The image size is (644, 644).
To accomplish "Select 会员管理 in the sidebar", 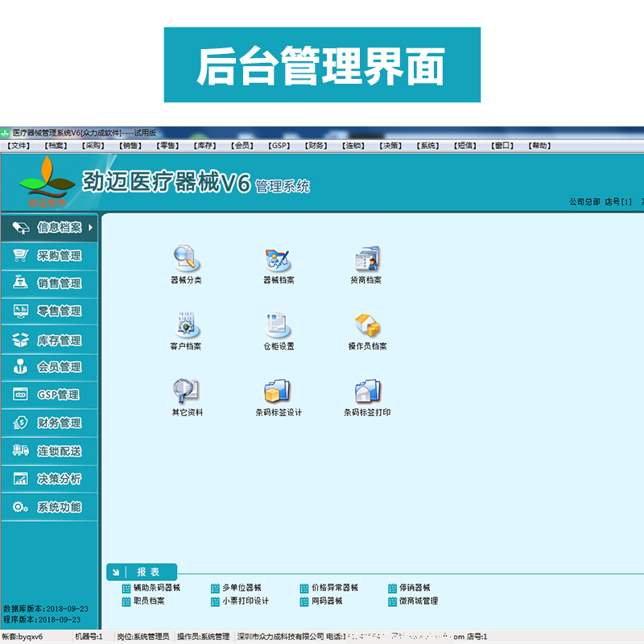I will point(49,367).
